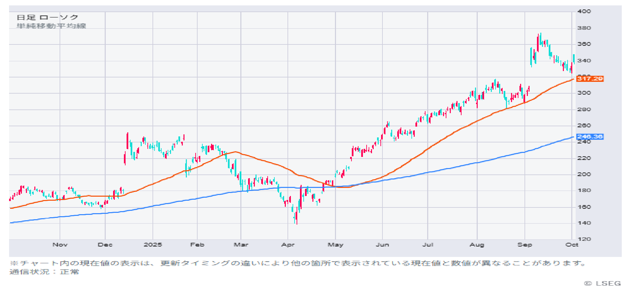The height and width of the screenshot is (296, 644).
Task: Select the Apr label on time axis
Action: point(288,245)
